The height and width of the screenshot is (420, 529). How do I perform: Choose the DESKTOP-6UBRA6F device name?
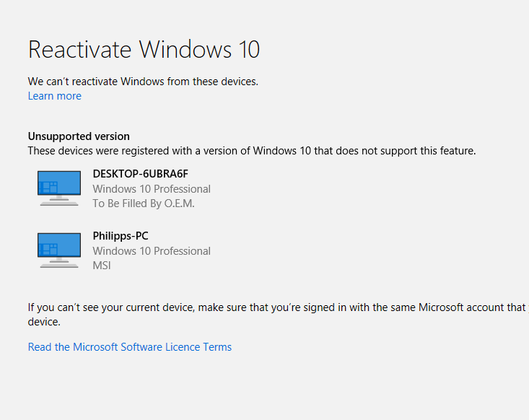pos(140,174)
